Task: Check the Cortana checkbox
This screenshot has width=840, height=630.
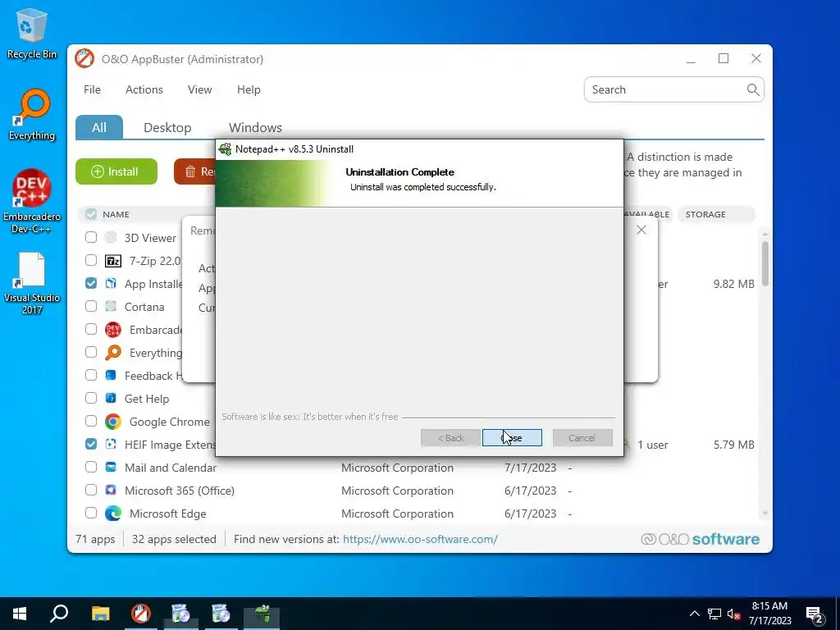Action: (x=91, y=307)
